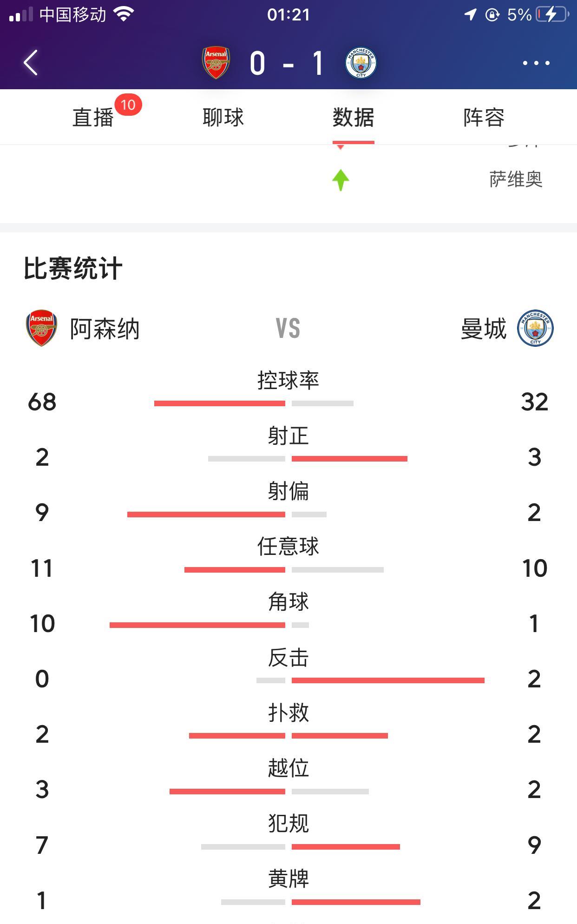Tap Arsenal logo beside 阿森纳 in statistics
This screenshot has width=577, height=924.
coord(42,328)
